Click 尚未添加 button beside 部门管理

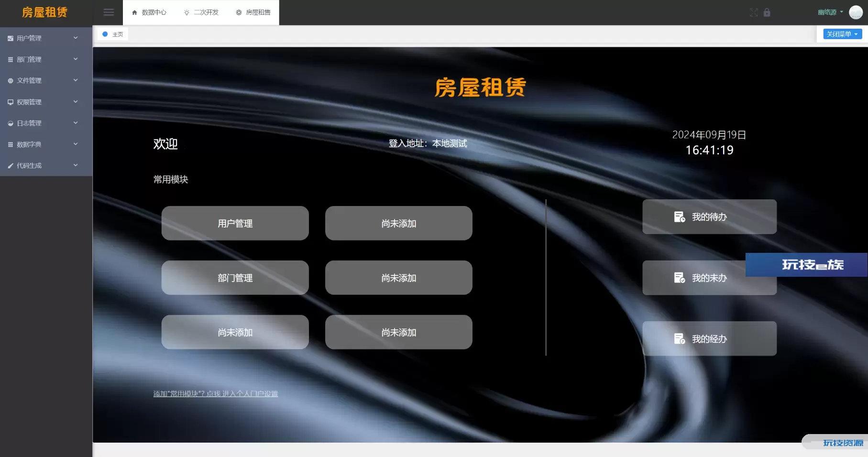(399, 278)
